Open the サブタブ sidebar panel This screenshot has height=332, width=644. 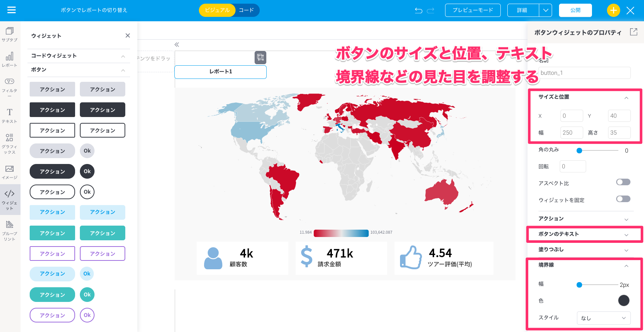10,34
